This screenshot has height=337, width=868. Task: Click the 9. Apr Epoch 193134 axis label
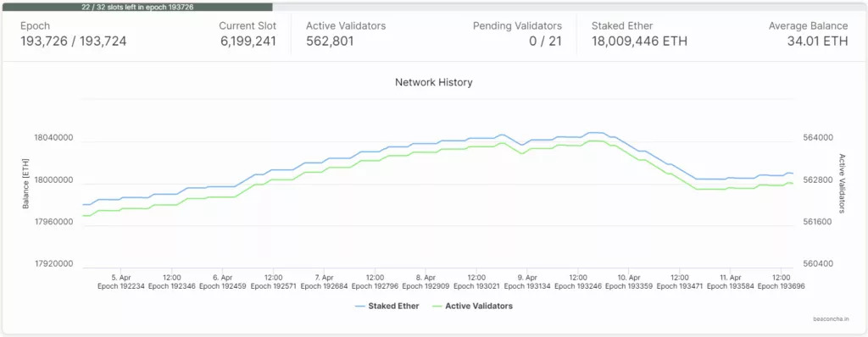tap(527, 282)
